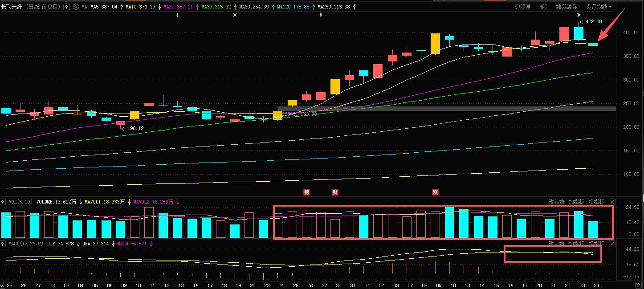644x289 pixels.
Task: Click 改参数 in the VOL panel
Action: point(556,202)
